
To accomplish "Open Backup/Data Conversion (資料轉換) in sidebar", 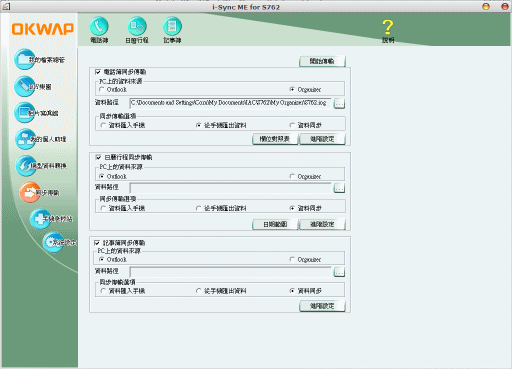I will 41,166.
